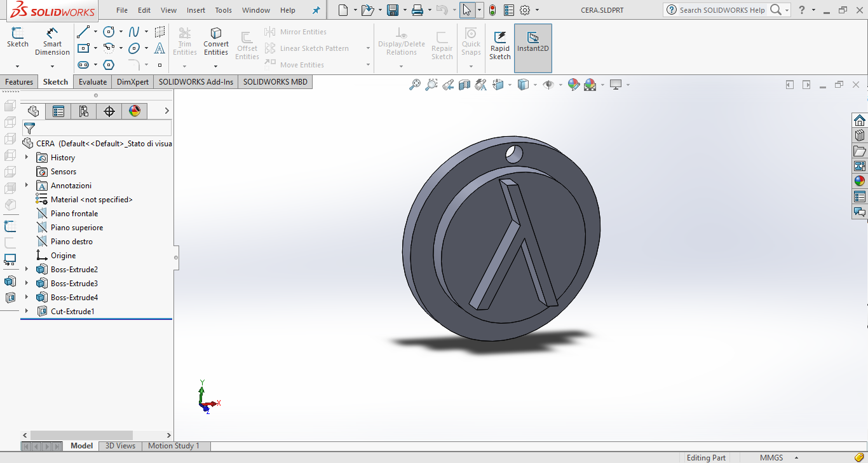Open SOLIDWORKS Resources home in task pane
Screen dimensions: 868x463
click(x=860, y=120)
